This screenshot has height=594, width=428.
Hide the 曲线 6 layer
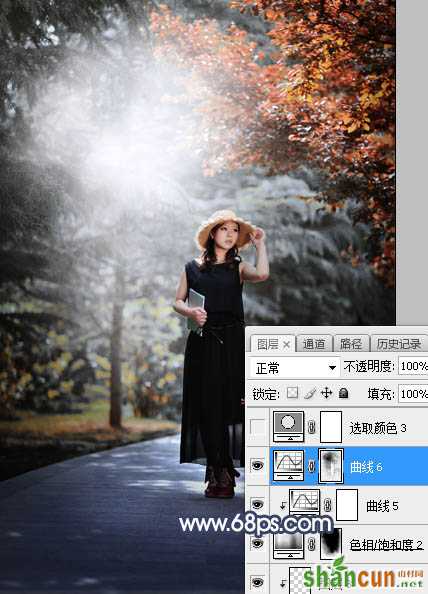click(258, 466)
